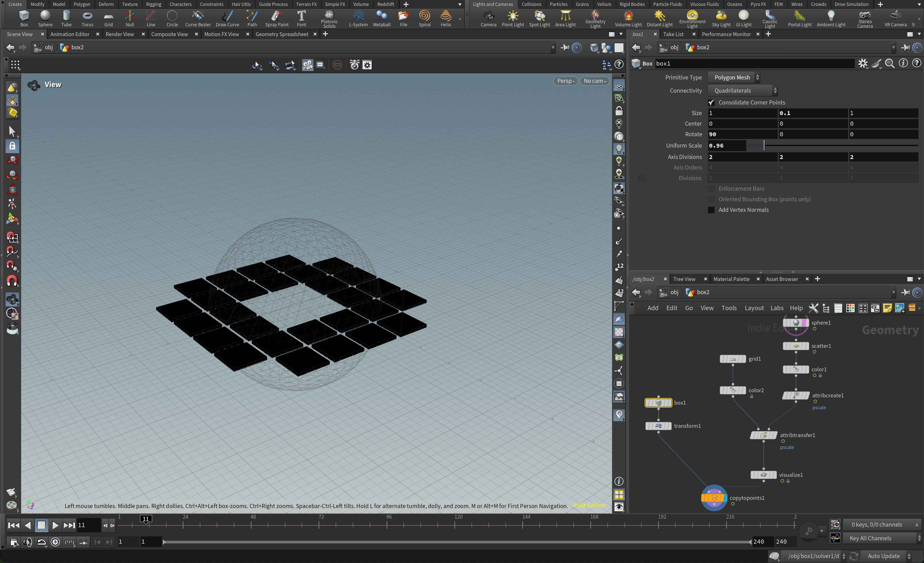Select the L-System shelf tool
Viewport: 924px width, 563px height.
[x=358, y=18]
